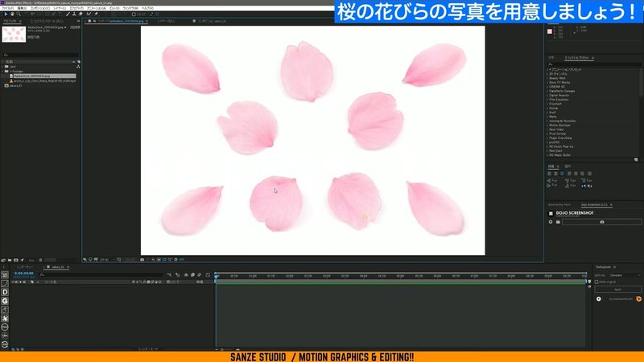Click the project flowchart view icon
Image resolution: width=644 pixels, height=362 pixels.
(x=78, y=67)
